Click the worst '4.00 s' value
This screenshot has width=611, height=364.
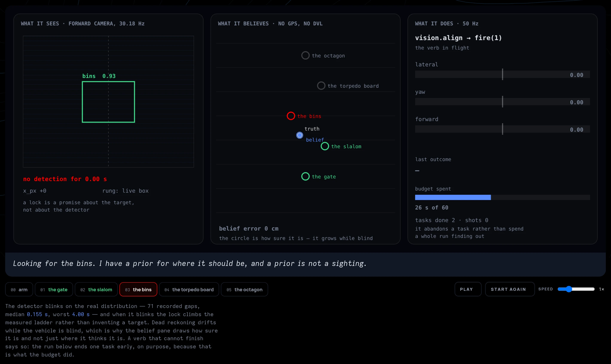click(x=81, y=314)
